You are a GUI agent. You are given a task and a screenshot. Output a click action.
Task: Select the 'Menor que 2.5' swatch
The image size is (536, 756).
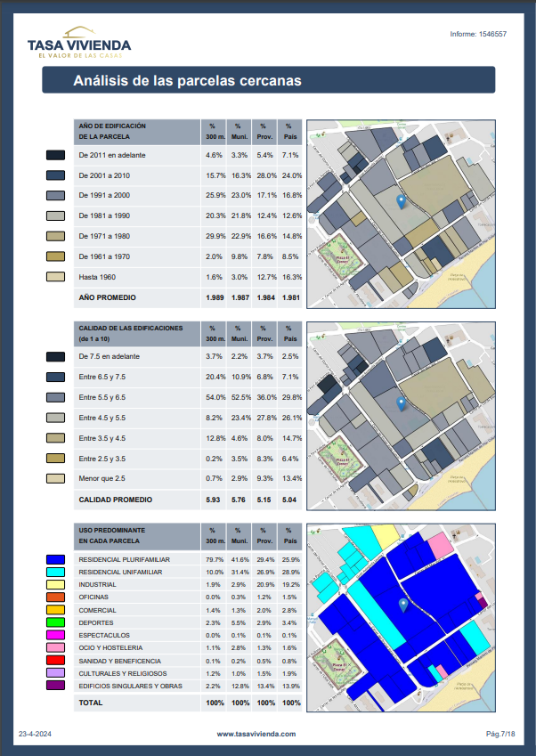pyautogui.click(x=55, y=479)
